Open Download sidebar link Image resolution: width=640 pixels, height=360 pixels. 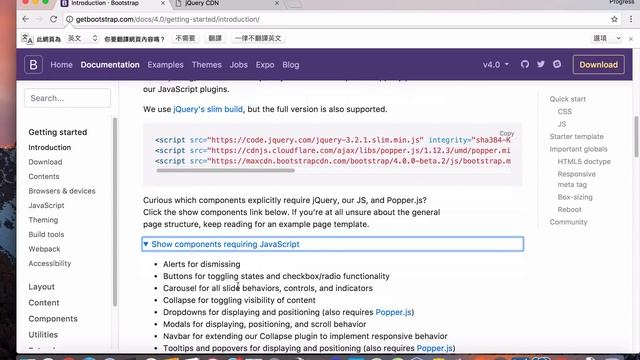pyautogui.click(x=45, y=162)
